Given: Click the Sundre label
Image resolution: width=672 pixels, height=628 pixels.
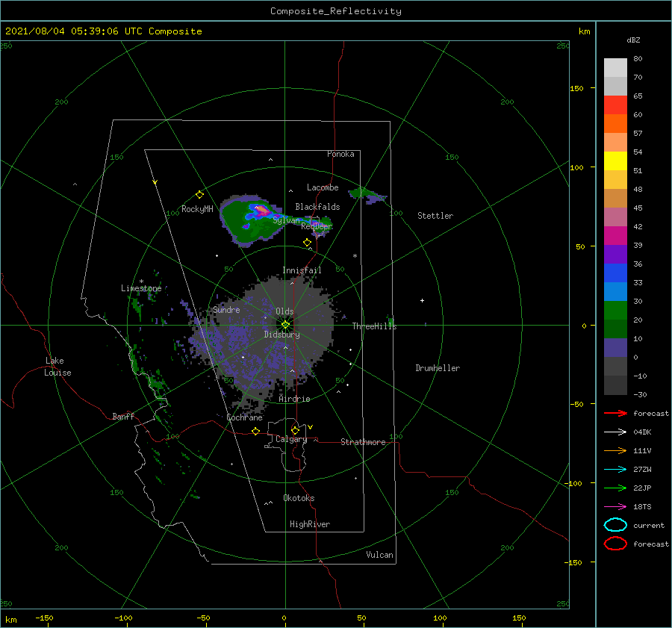Looking at the screenshot, I should 226,310.
